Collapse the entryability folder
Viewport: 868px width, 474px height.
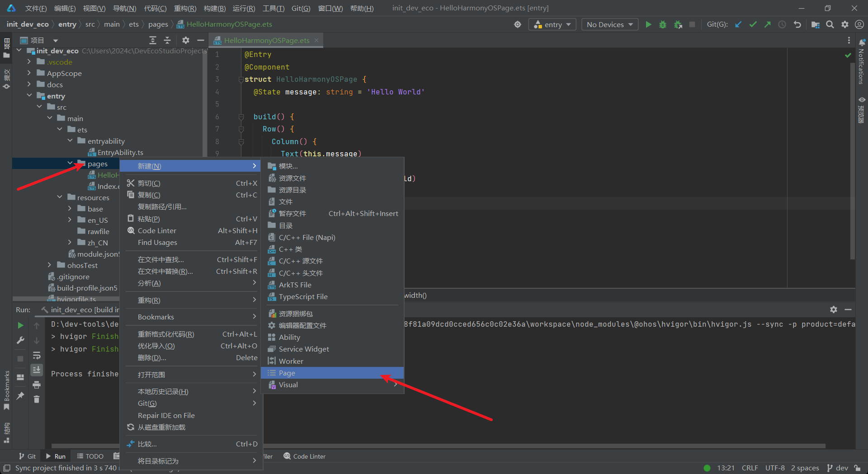70,141
